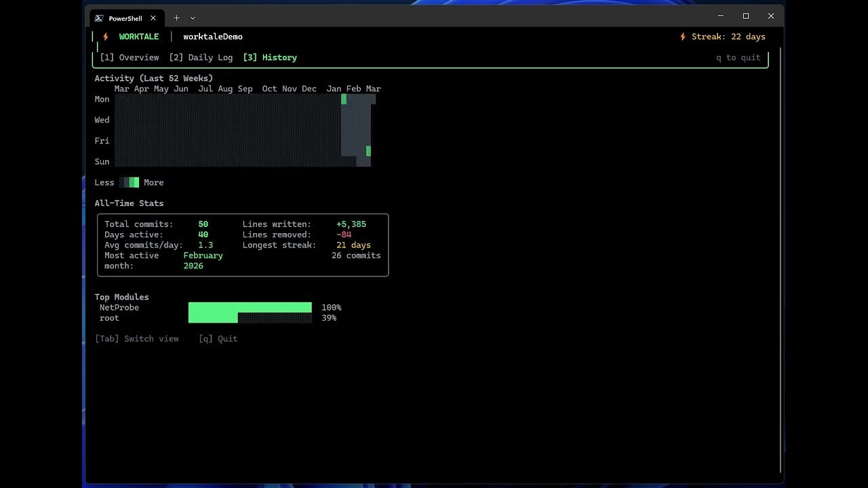Click the green Monday activity cell in January

tap(344, 99)
